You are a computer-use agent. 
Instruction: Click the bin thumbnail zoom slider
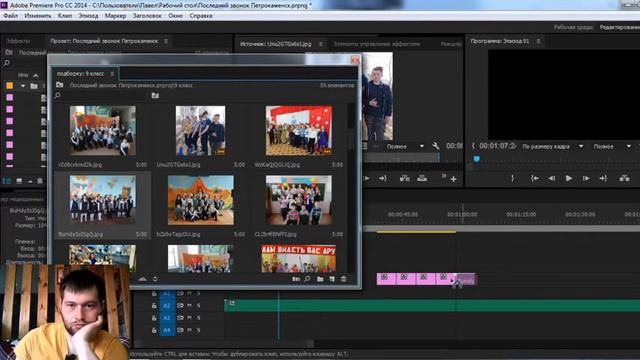point(142,279)
